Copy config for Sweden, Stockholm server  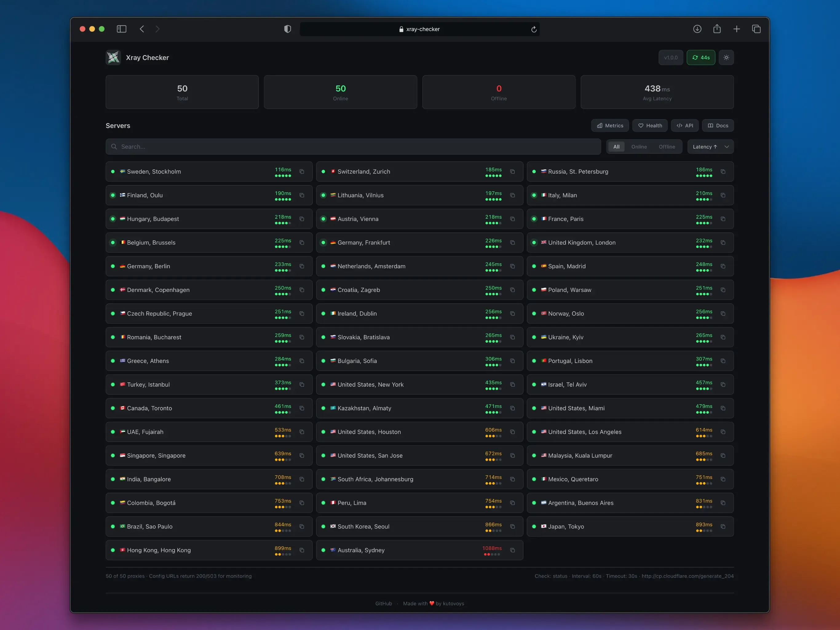tap(302, 171)
